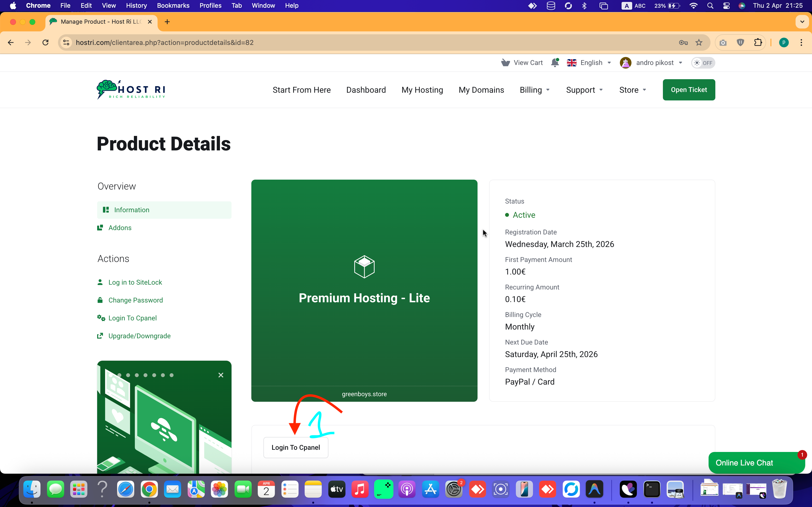Select Addons in the Overview sidebar
The image size is (812, 507).
click(120, 228)
